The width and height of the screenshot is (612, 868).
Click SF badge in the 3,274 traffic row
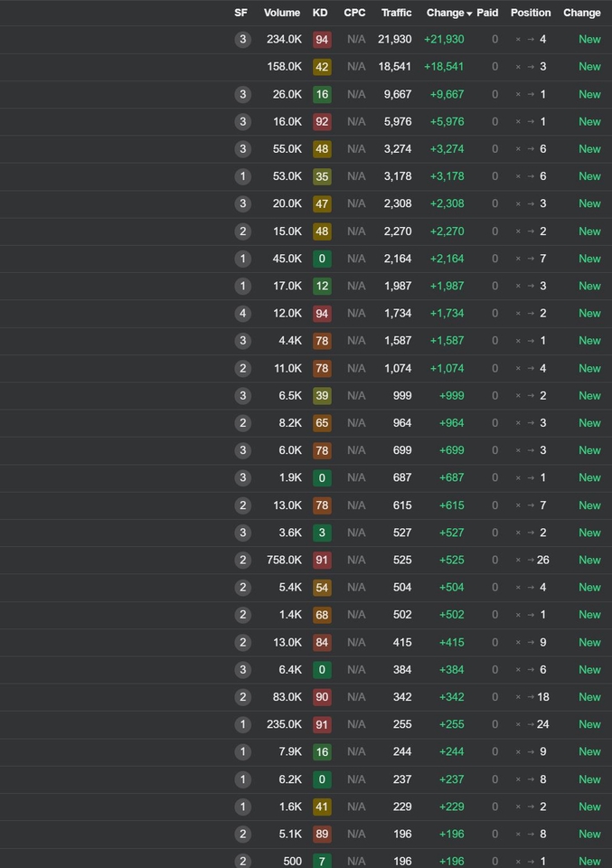point(242,149)
